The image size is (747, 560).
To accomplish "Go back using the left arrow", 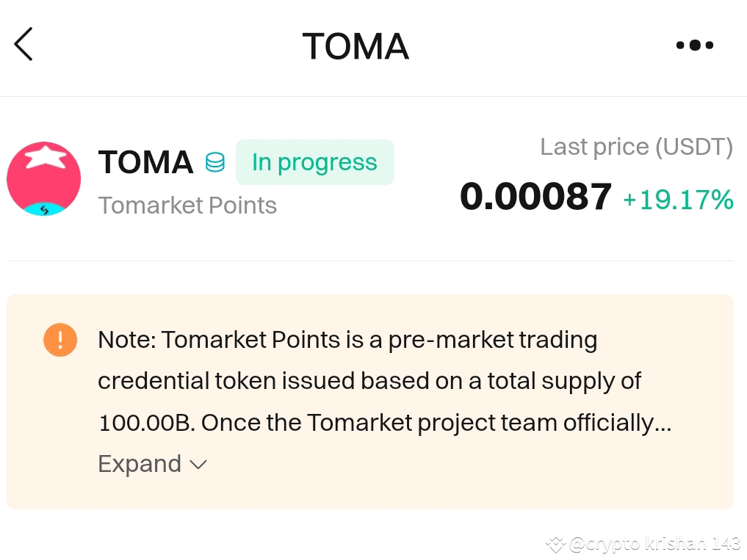I will pos(24,44).
